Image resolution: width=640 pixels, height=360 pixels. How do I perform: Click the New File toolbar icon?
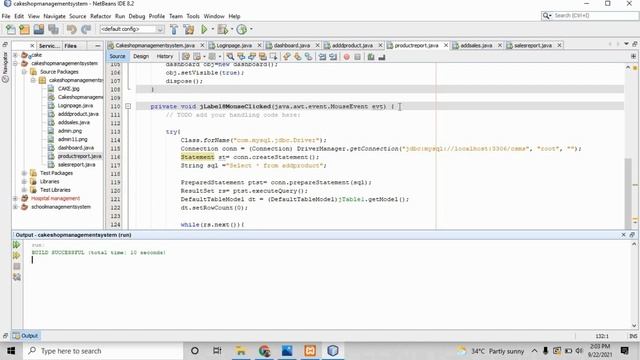coord(11,29)
